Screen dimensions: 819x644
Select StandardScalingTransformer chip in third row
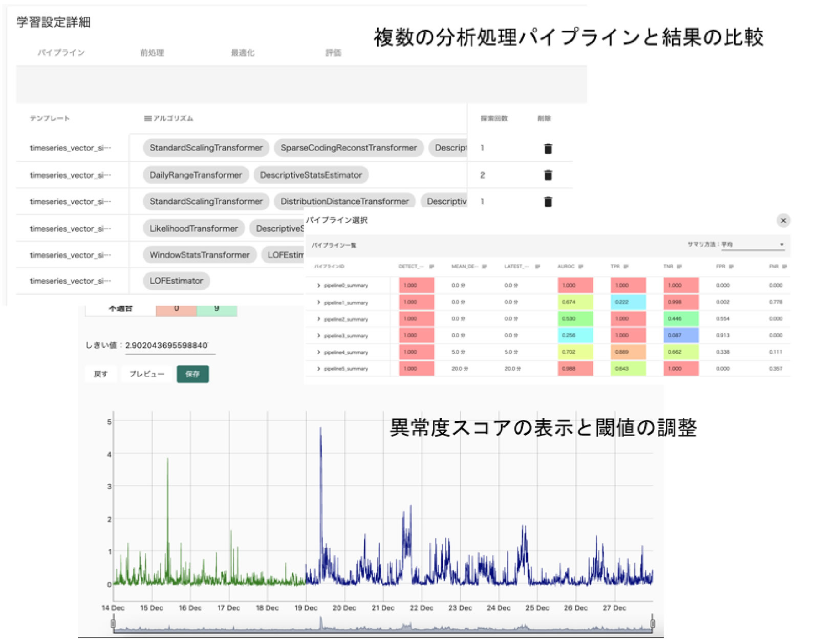pos(206,202)
